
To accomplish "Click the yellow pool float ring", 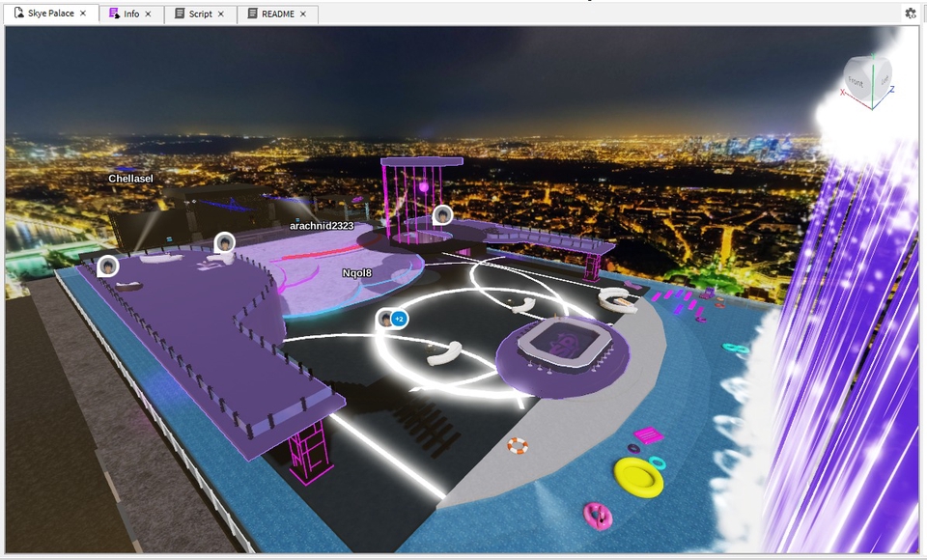I will tap(638, 476).
